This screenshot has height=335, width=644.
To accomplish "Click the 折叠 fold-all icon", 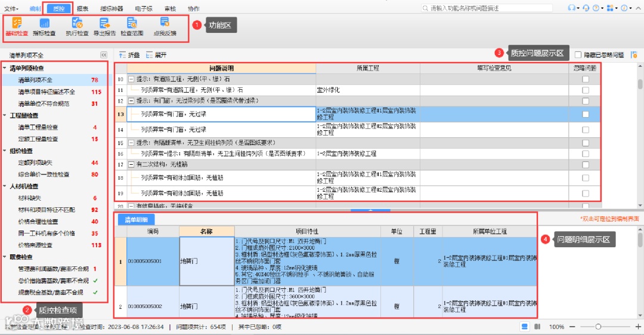I will click(x=122, y=55).
